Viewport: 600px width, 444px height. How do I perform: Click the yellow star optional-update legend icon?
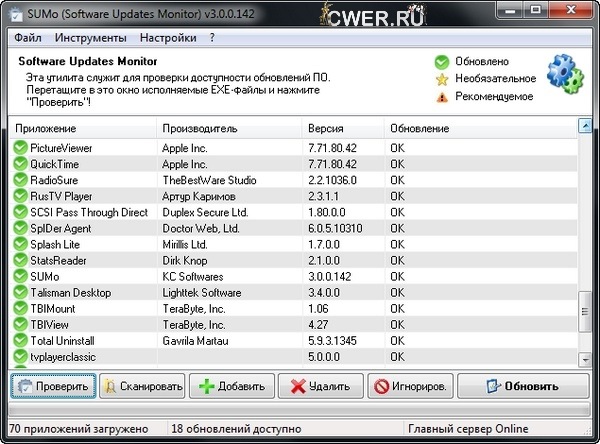(441, 78)
